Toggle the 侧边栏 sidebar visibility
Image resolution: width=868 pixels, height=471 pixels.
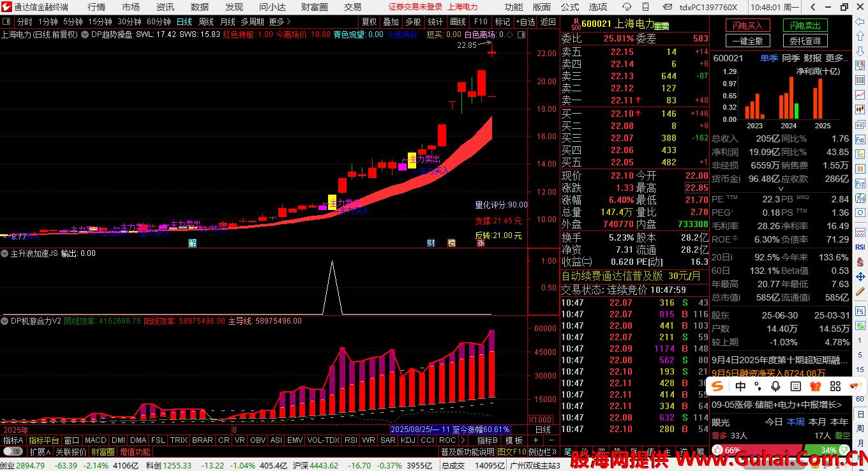coord(541,452)
